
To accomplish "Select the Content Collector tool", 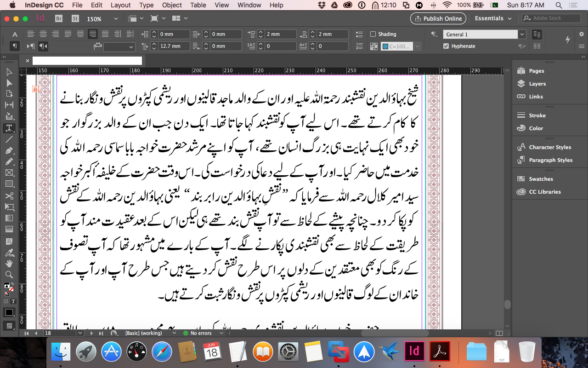I will click(9, 116).
